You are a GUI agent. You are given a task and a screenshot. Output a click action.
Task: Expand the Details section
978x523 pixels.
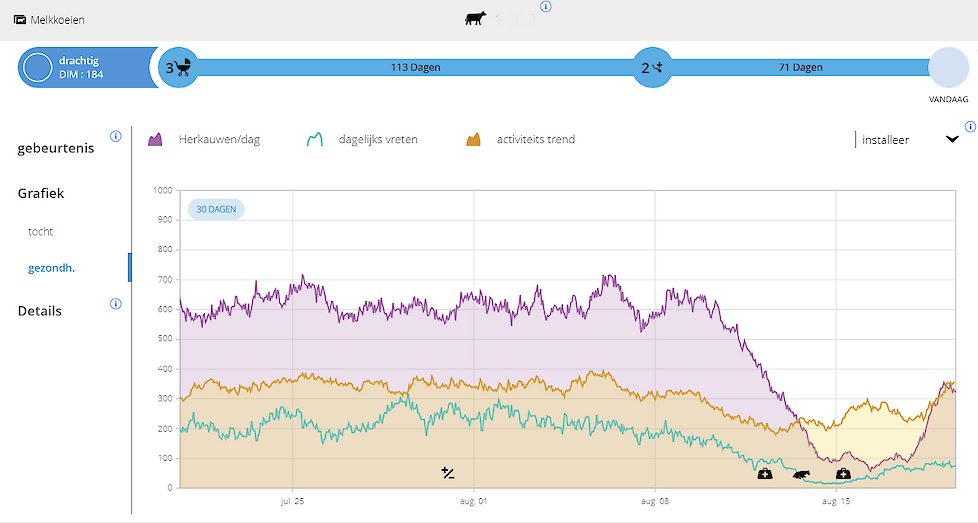(x=40, y=311)
